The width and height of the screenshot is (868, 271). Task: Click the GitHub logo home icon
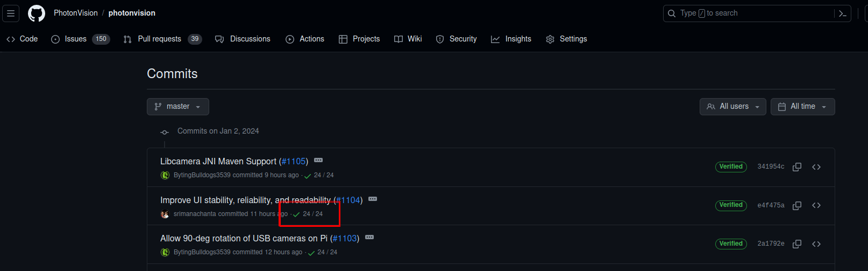pos(37,13)
